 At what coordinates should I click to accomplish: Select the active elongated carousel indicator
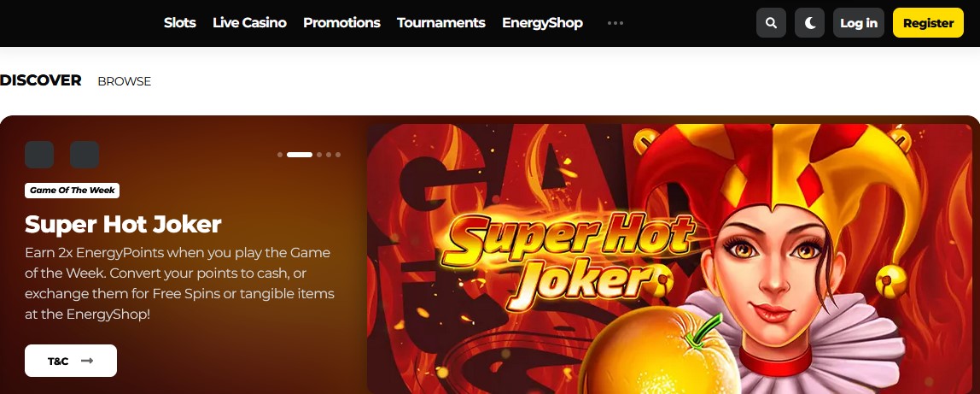300,155
